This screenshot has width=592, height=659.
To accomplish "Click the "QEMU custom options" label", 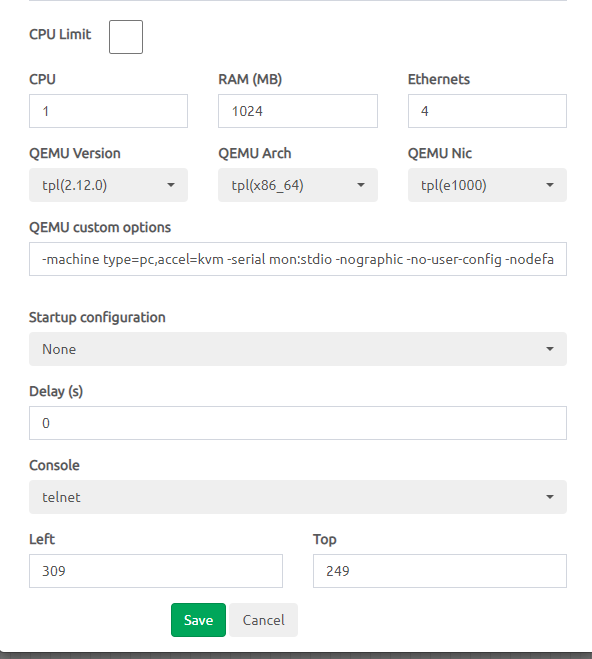I will pos(100,227).
